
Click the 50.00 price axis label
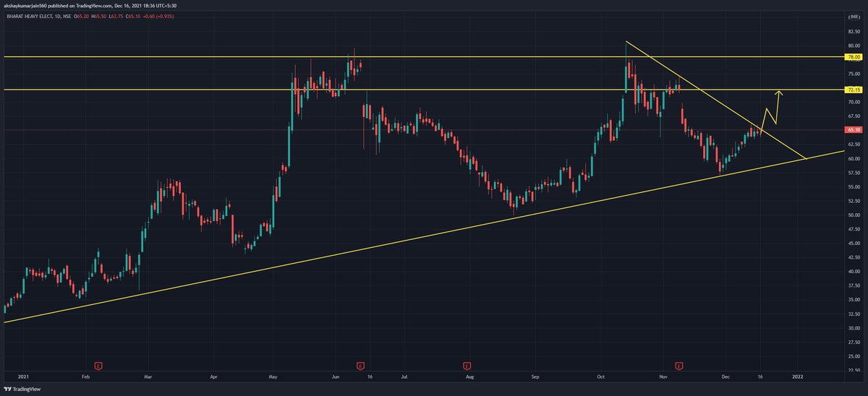[x=854, y=215]
